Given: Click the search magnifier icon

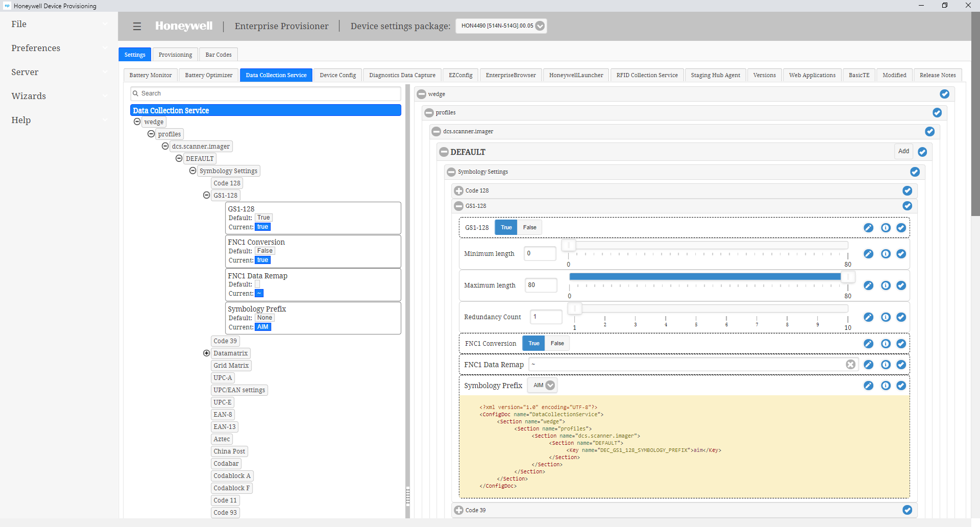Looking at the screenshot, I should [x=134, y=93].
